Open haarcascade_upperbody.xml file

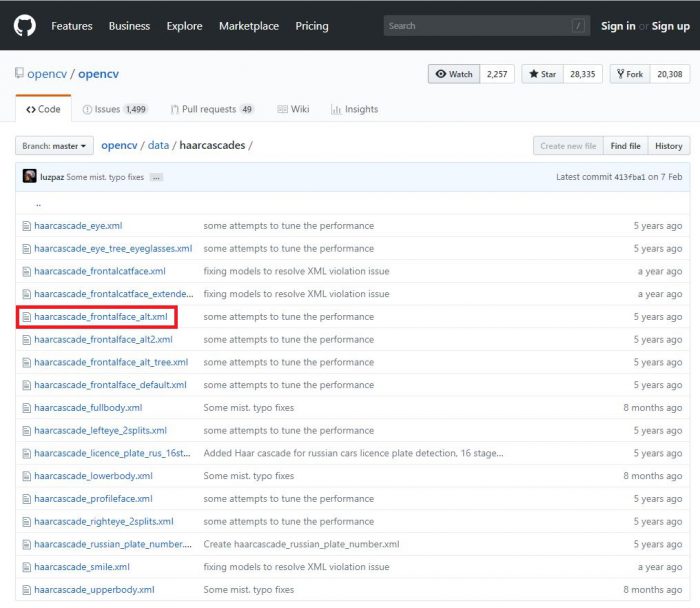94,590
